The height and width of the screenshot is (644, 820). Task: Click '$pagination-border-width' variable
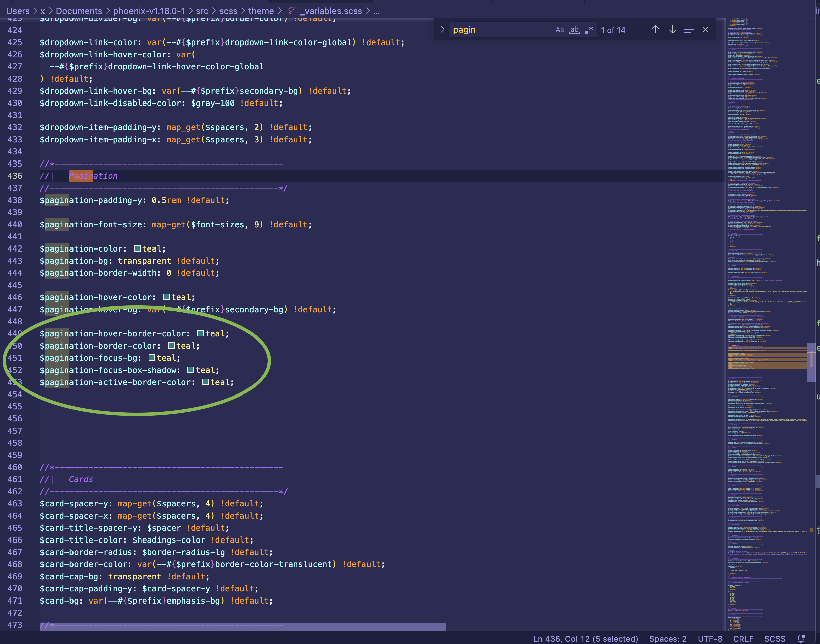tap(98, 273)
